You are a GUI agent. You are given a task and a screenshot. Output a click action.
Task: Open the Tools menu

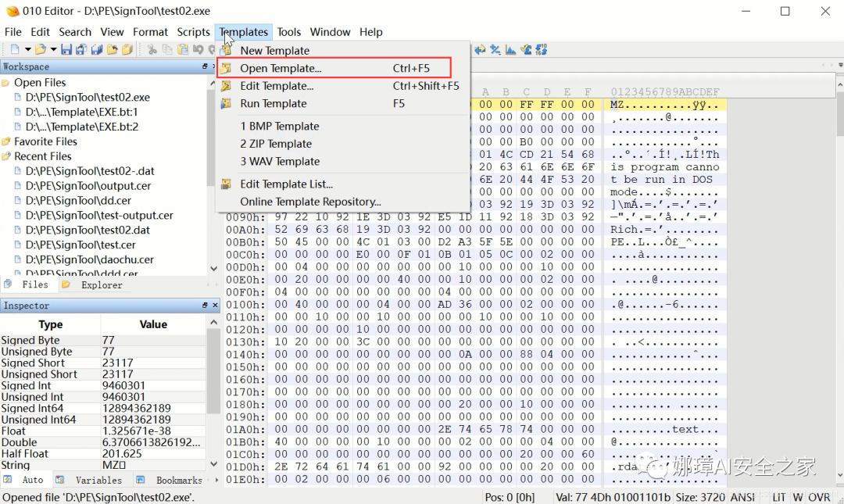(289, 32)
